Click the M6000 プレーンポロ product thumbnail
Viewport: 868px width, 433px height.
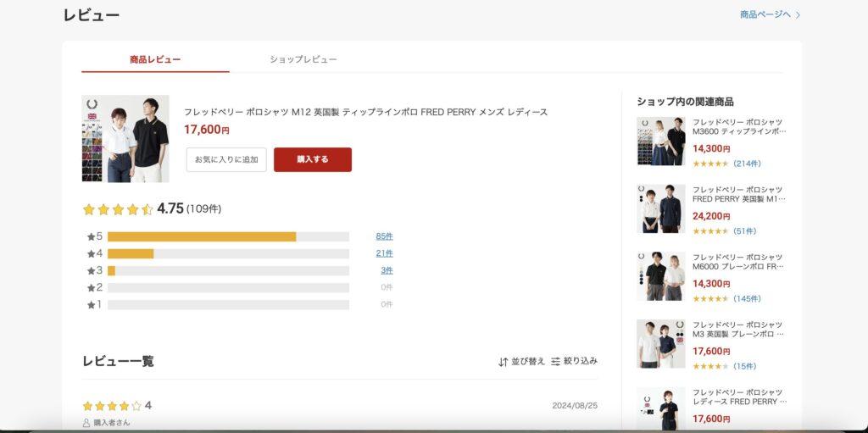[x=661, y=276]
